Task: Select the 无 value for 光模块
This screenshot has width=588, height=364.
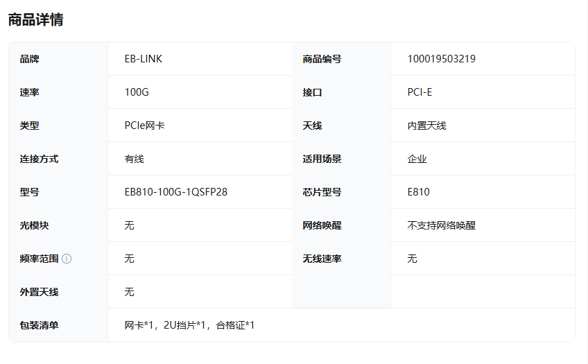Action: coord(130,225)
